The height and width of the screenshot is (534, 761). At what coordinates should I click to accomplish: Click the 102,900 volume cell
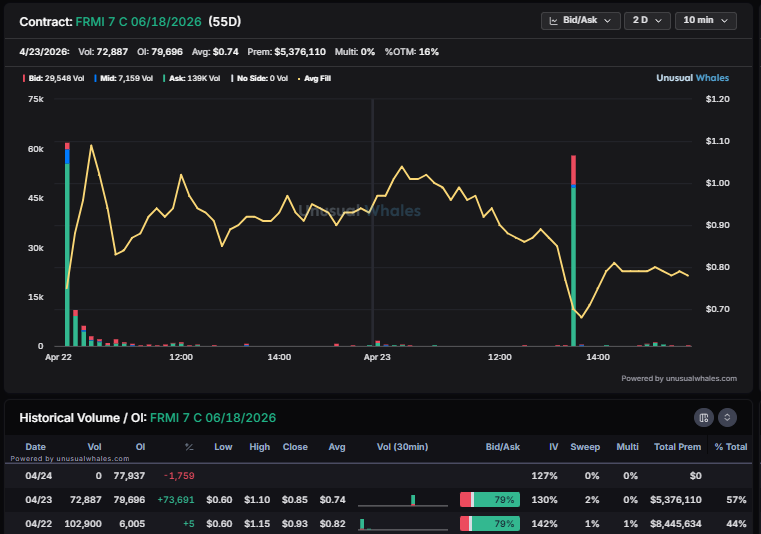pos(83,523)
